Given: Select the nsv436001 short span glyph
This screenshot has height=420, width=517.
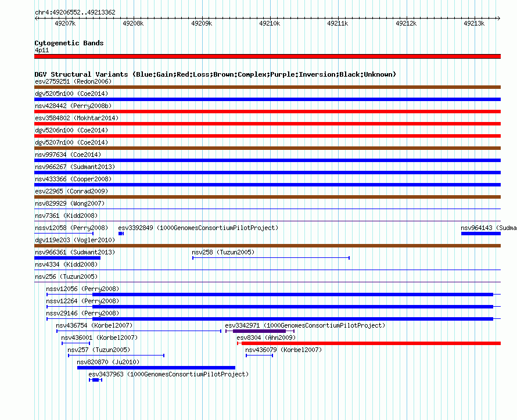Looking at the screenshot, I should point(76,343).
